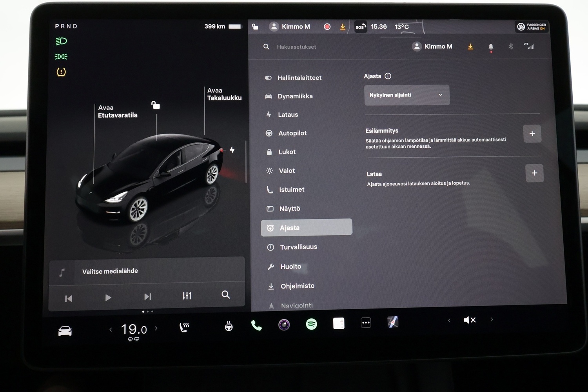The image size is (588, 392).
Task: Unmute the volume speaker icon
Action: point(470,320)
